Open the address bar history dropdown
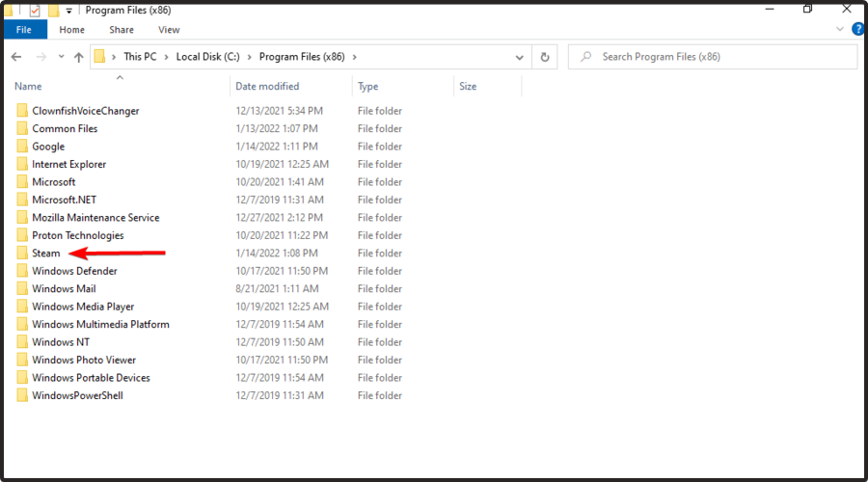The height and width of the screenshot is (482, 868). coord(519,57)
